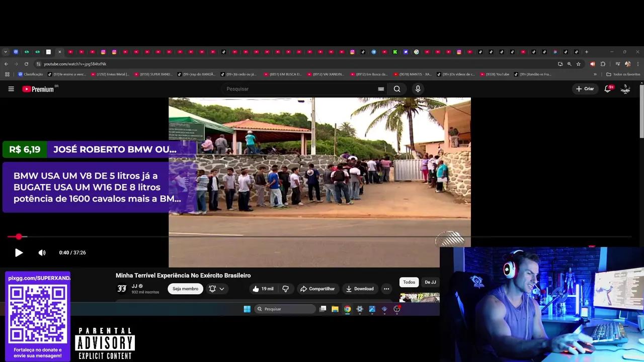View site information icon in address bar
Screen dimensions: 644x362
[38, 64]
